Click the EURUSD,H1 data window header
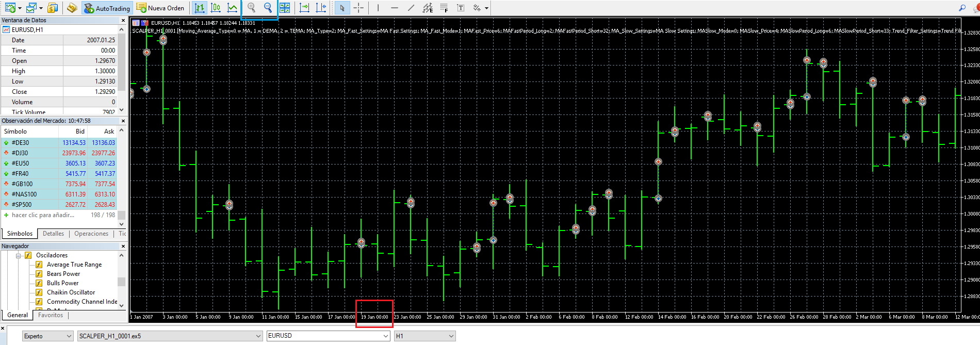This screenshot has height=345, width=980. pos(59,30)
